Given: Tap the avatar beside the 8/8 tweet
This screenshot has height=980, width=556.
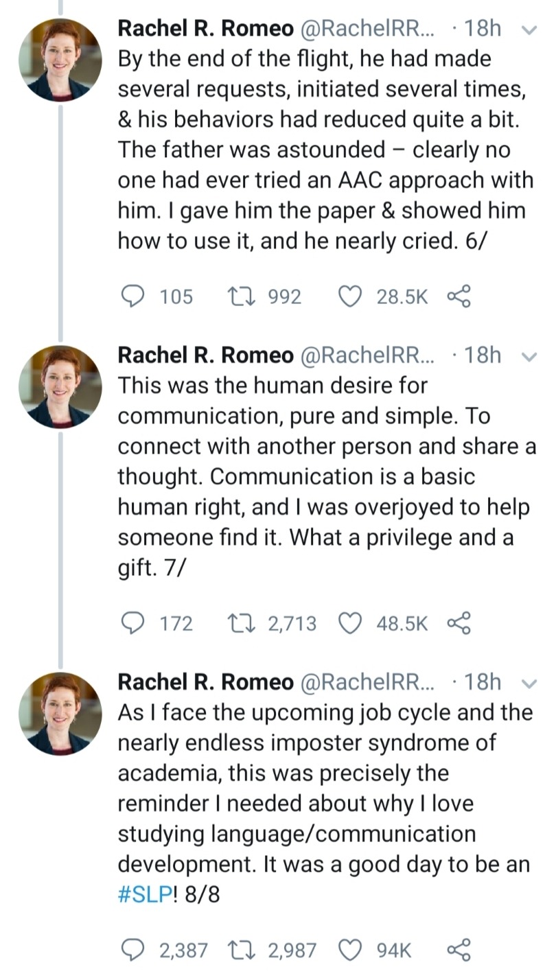Looking at the screenshot, I should click(x=60, y=714).
